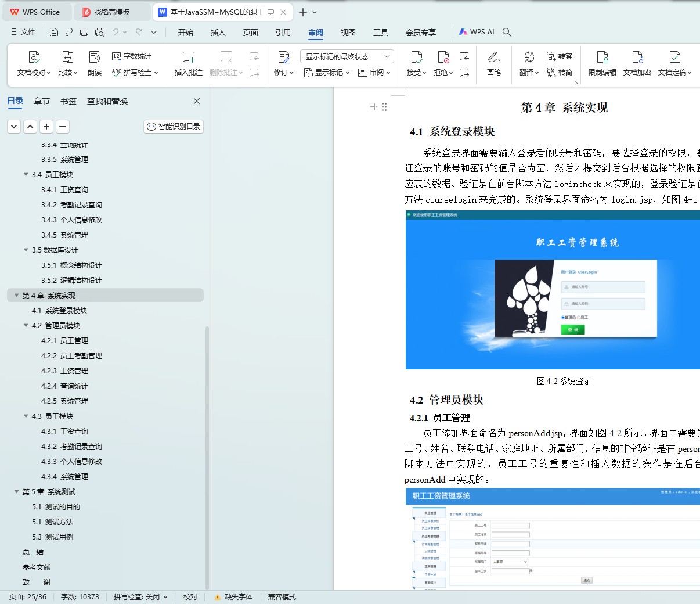Collapse the 第 4 章 系统实现 outline node
This screenshot has height=604, width=700.
click(16, 296)
